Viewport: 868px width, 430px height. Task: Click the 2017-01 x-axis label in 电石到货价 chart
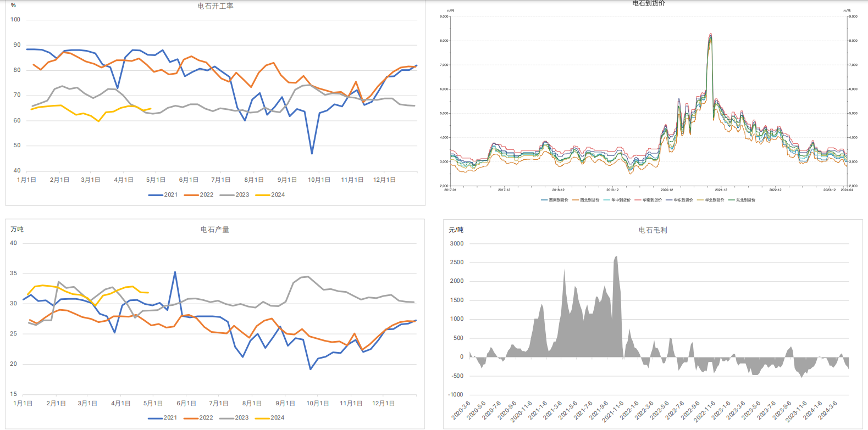click(450, 190)
